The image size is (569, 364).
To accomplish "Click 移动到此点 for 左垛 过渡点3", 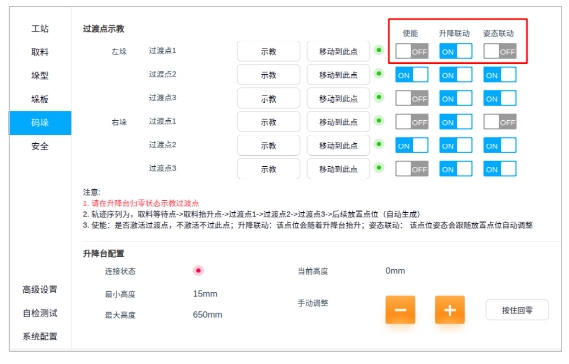I will 338,98.
